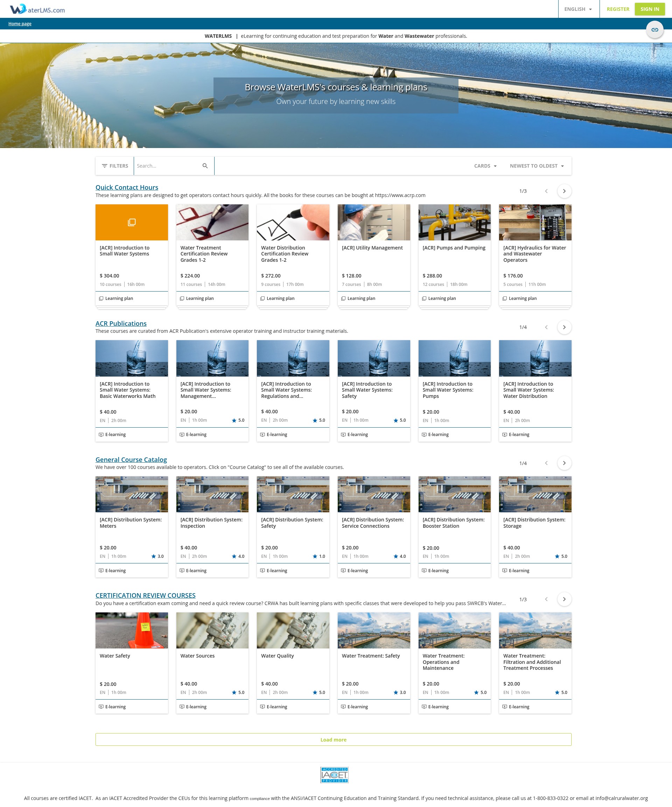The image size is (672, 807).
Task: Open the Water Quality course thumbnail
Action: [x=293, y=630]
